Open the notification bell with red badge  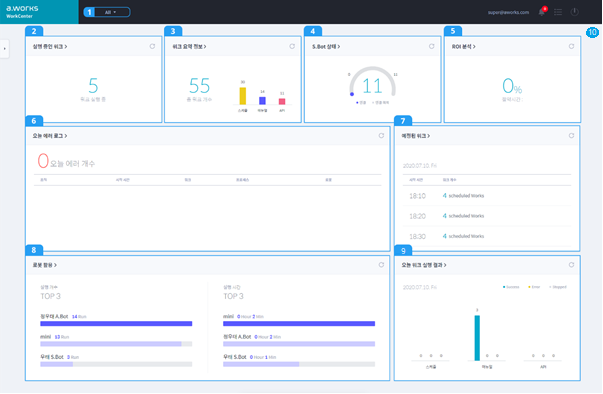pyautogui.click(x=542, y=12)
